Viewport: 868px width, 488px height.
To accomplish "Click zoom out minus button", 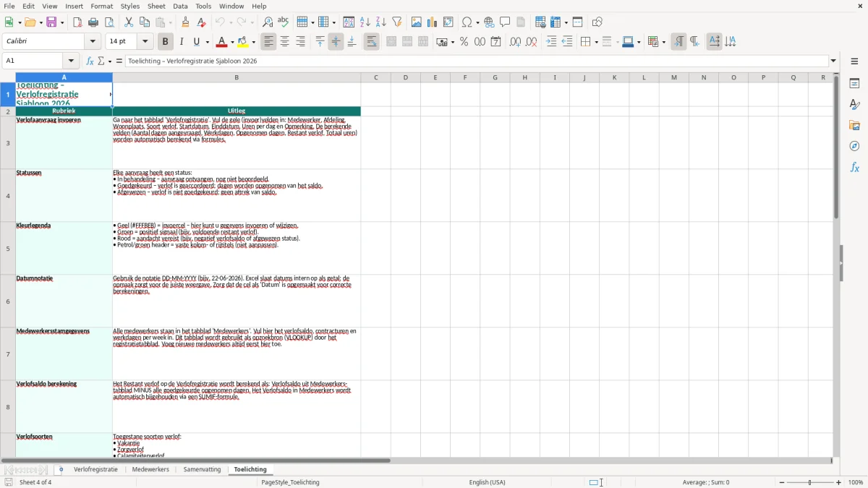I will pos(782,482).
